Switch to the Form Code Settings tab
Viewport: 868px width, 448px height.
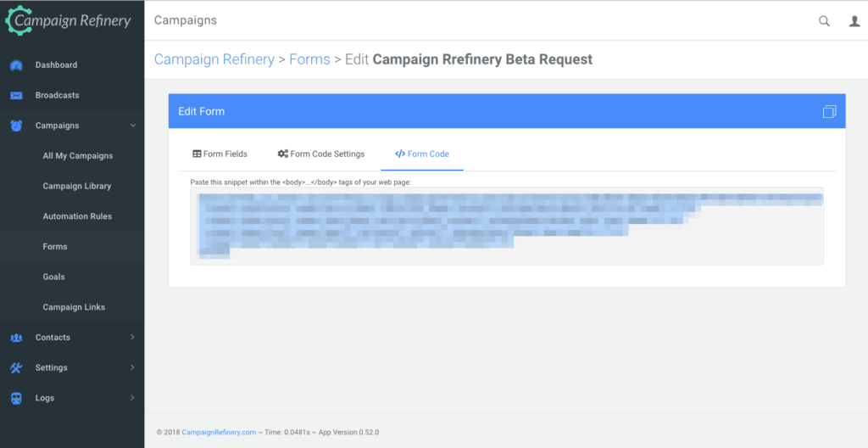(321, 154)
